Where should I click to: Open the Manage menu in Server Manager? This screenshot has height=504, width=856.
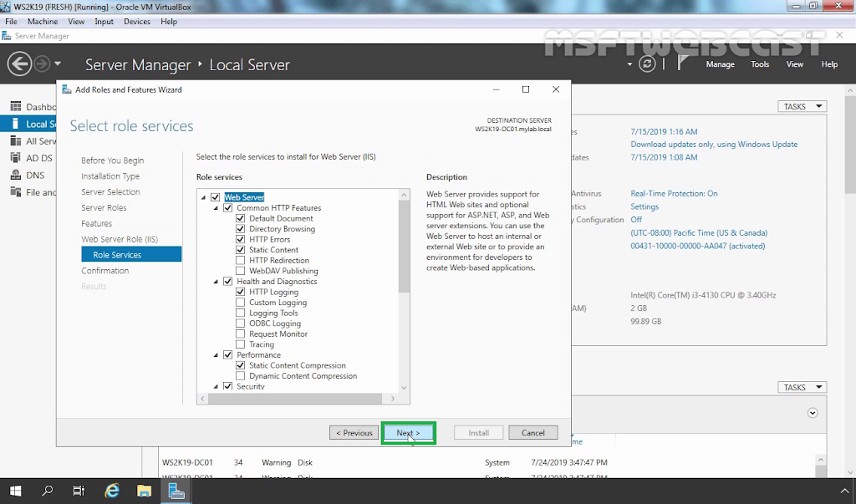pos(720,64)
